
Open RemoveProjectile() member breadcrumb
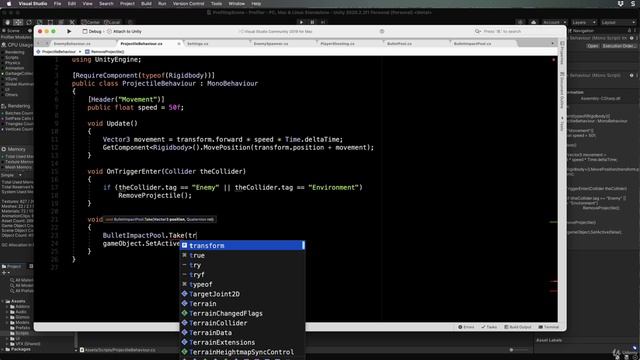[x=104, y=52]
